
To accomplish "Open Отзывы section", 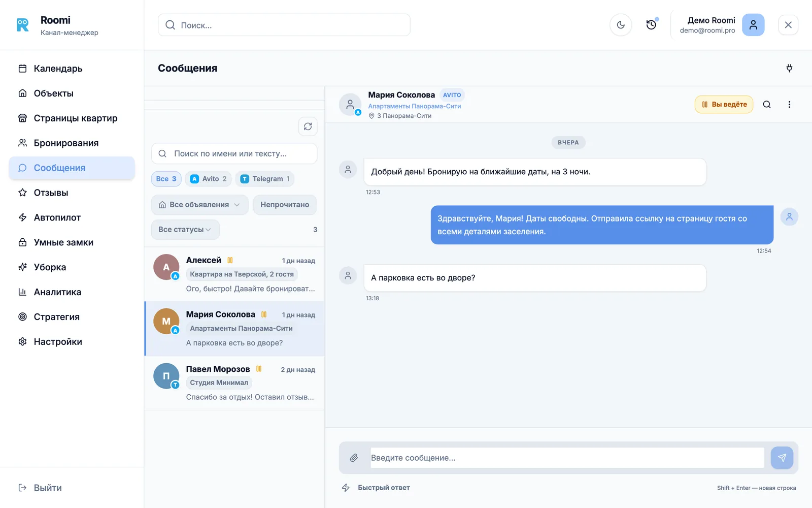I will coord(72,193).
